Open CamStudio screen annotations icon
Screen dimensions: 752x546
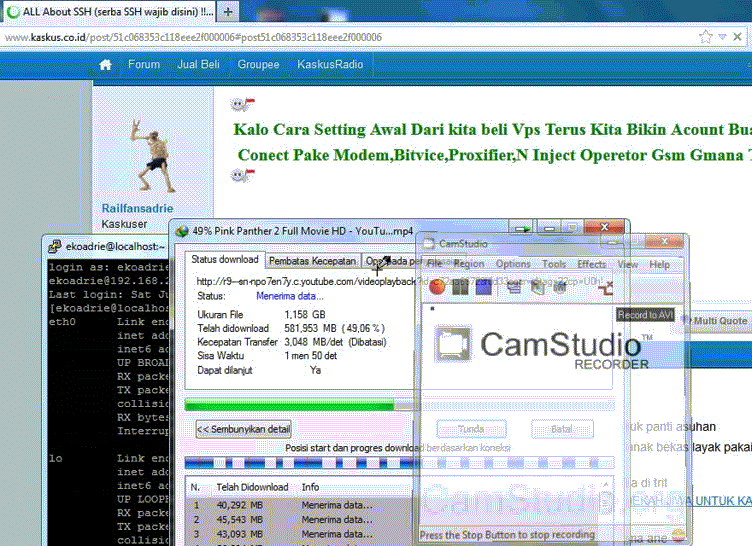click(538, 287)
